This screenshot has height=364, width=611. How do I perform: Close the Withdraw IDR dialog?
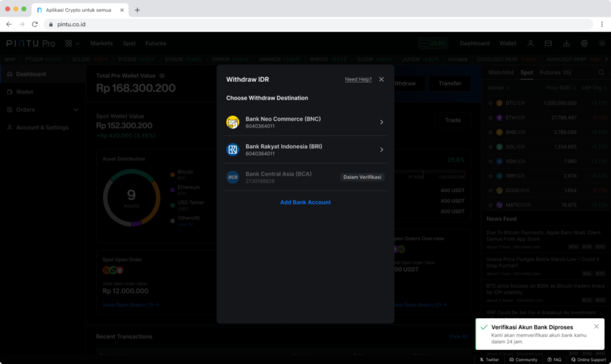381,79
